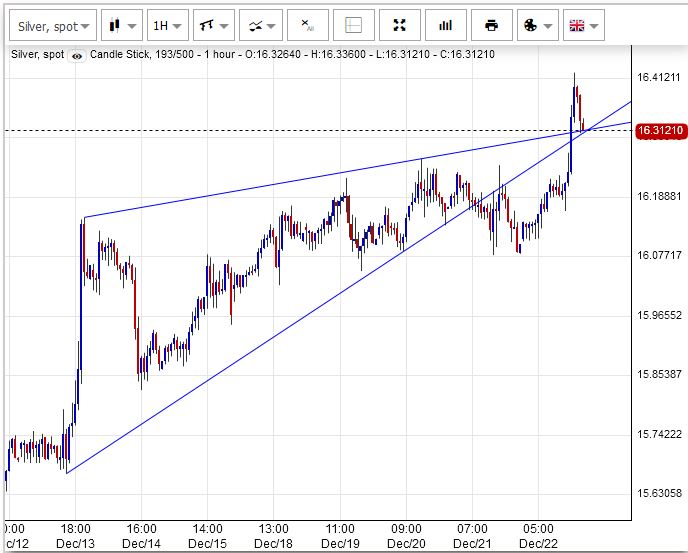Toggle the crosshair tool

tap(354, 26)
